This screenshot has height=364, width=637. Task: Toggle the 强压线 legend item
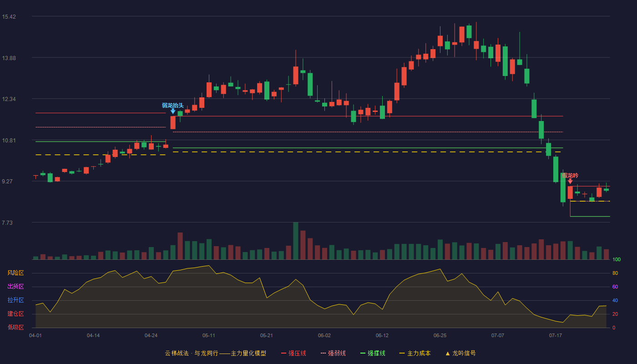(x=293, y=353)
